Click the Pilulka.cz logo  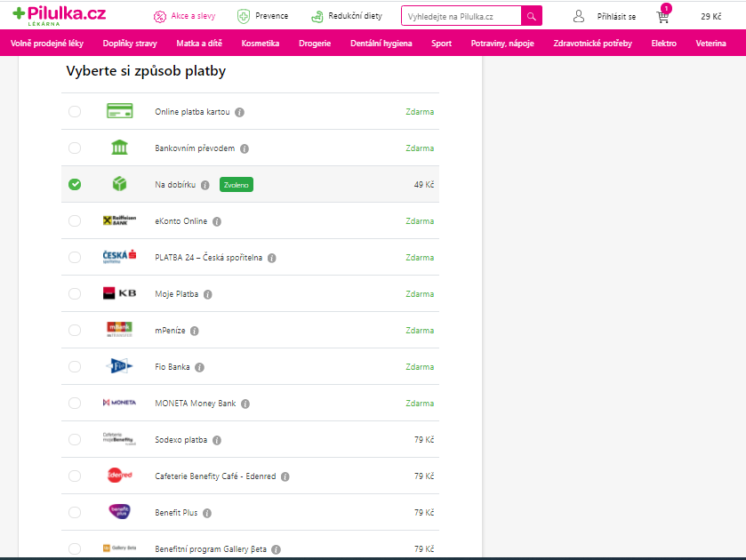pos(60,16)
